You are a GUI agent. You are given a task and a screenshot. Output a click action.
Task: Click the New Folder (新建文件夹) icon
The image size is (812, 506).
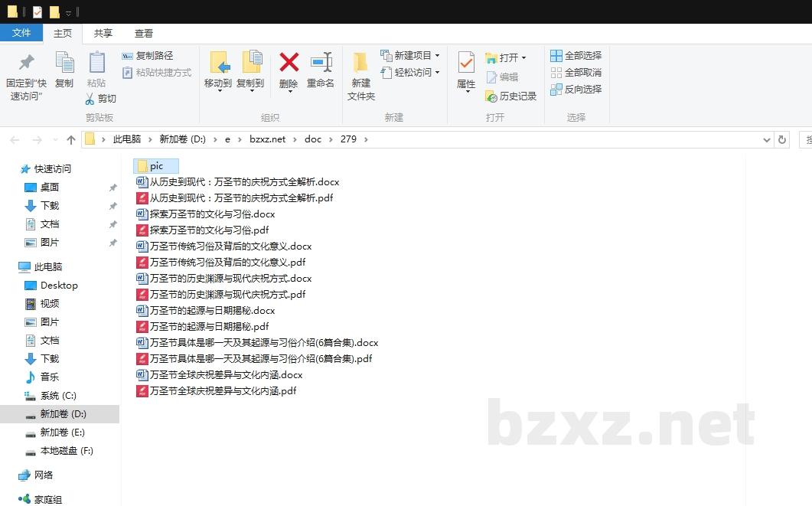coord(360,63)
